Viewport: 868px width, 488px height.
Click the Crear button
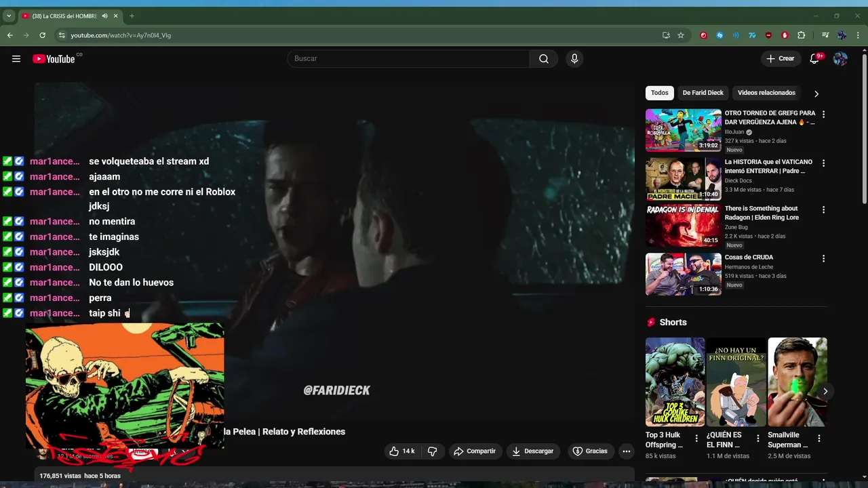[780, 59]
